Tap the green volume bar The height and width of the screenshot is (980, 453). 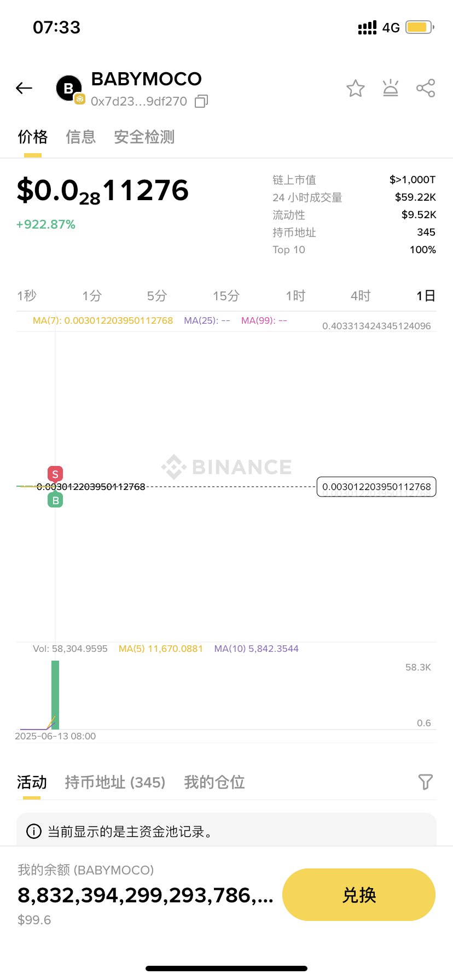(x=55, y=695)
